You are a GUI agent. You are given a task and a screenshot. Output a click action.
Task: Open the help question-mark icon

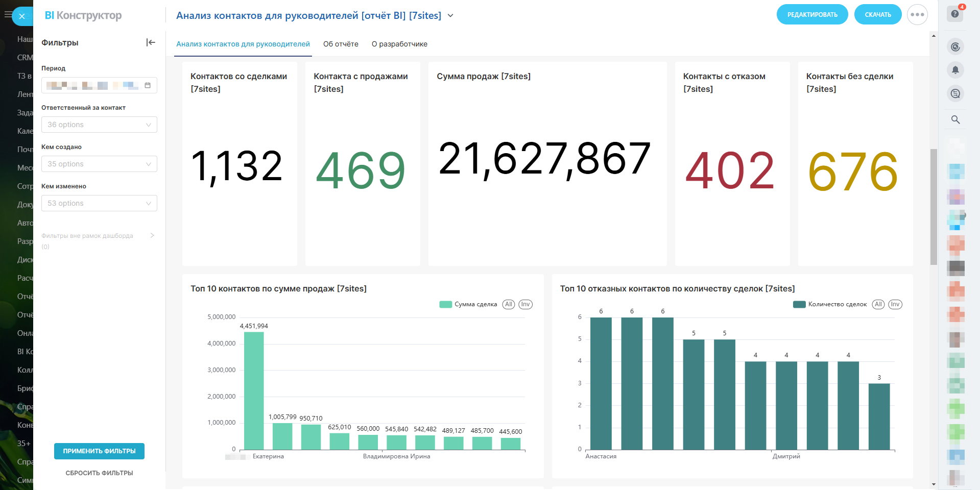coord(955,14)
